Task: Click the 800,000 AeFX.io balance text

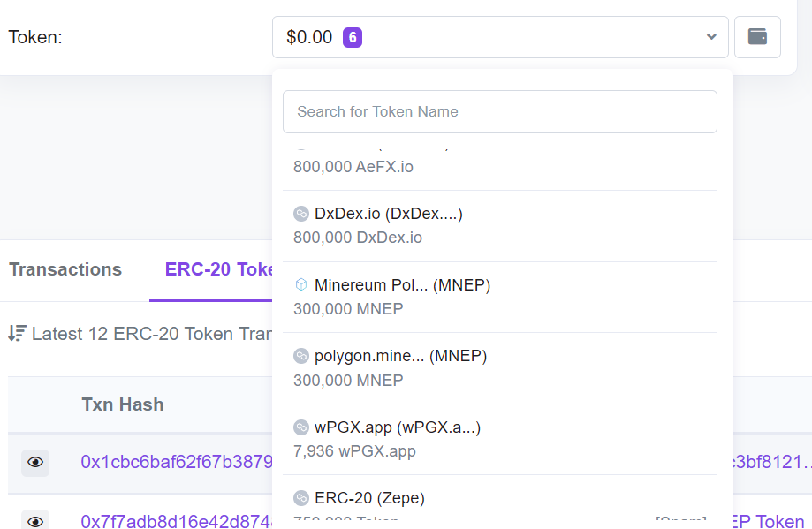Action: pyautogui.click(x=353, y=167)
